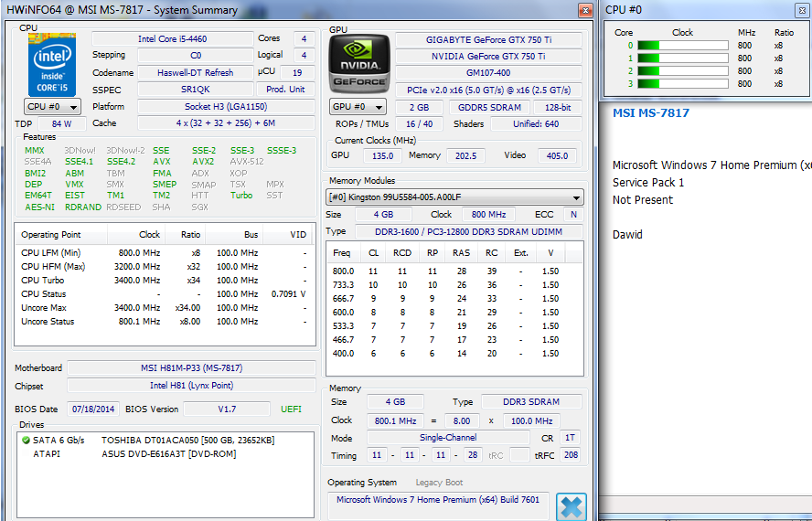
Task: Close the CPU #0 window
Action: click(803, 10)
